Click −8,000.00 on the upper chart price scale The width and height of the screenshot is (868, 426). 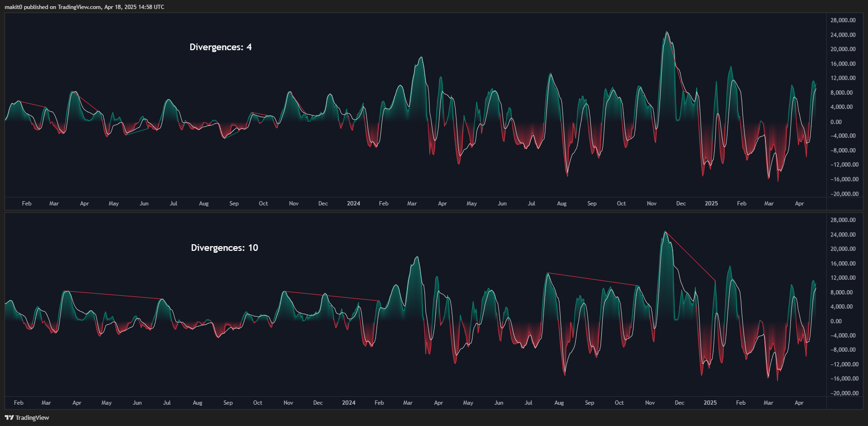pyautogui.click(x=843, y=151)
